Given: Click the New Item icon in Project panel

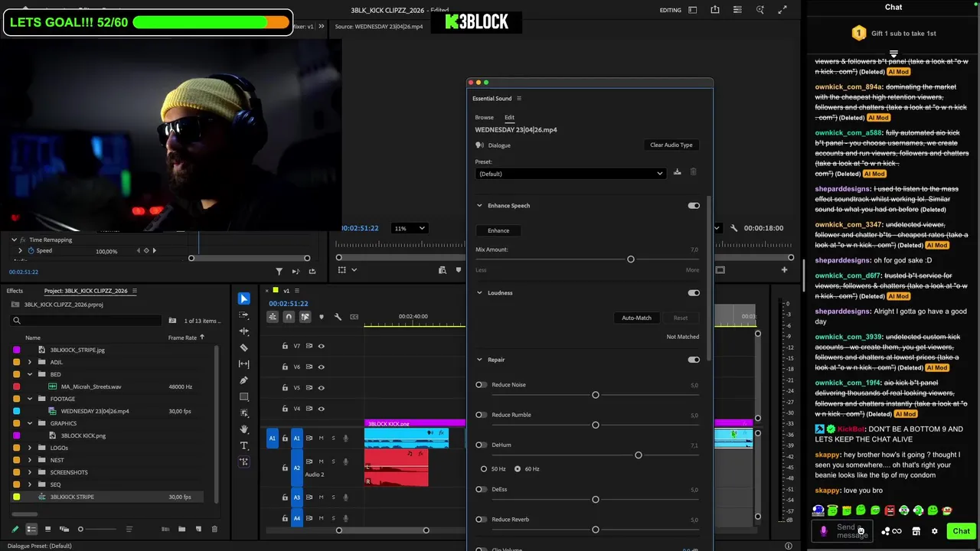Looking at the screenshot, I should click(198, 529).
